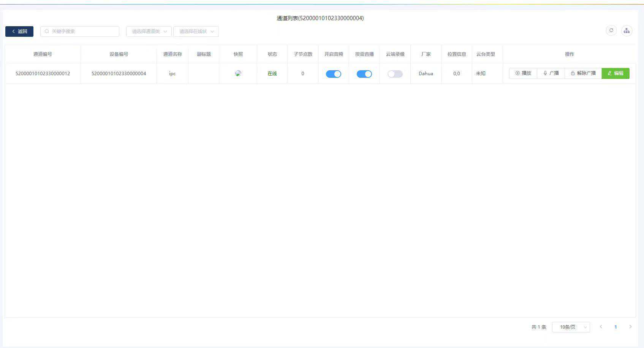Expand the online status dropdown

(x=196, y=31)
